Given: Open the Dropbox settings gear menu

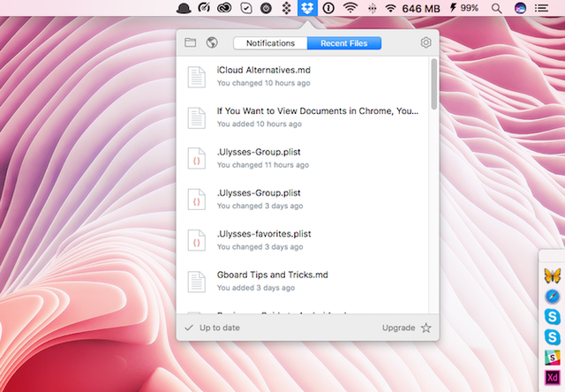Looking at the screenshot, I should coord(426,42).
